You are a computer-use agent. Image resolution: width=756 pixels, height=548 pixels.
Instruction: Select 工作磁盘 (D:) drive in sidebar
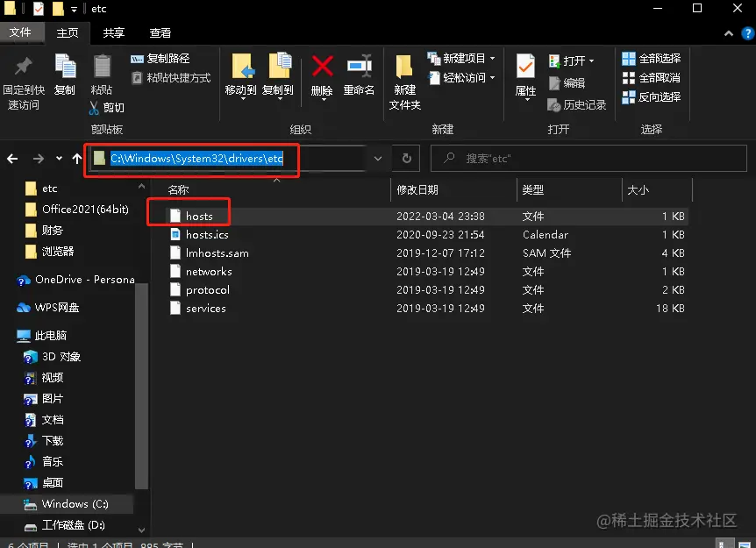(64, 525)
